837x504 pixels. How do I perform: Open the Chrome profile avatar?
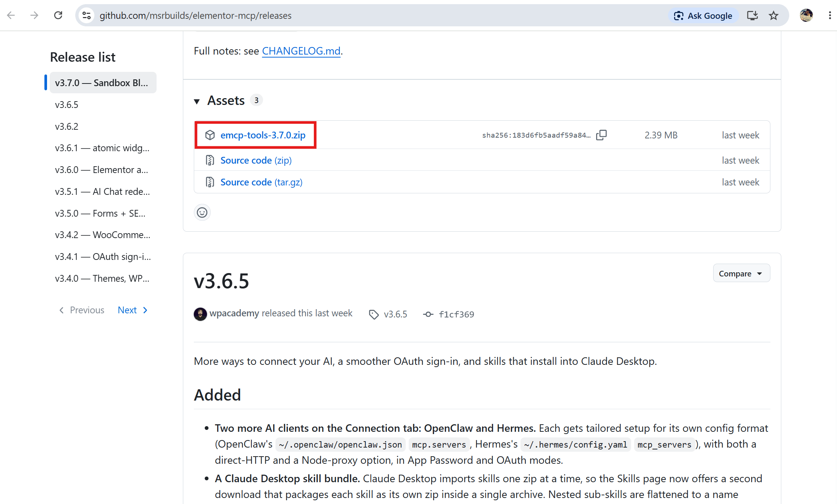[x=806, y=15]
